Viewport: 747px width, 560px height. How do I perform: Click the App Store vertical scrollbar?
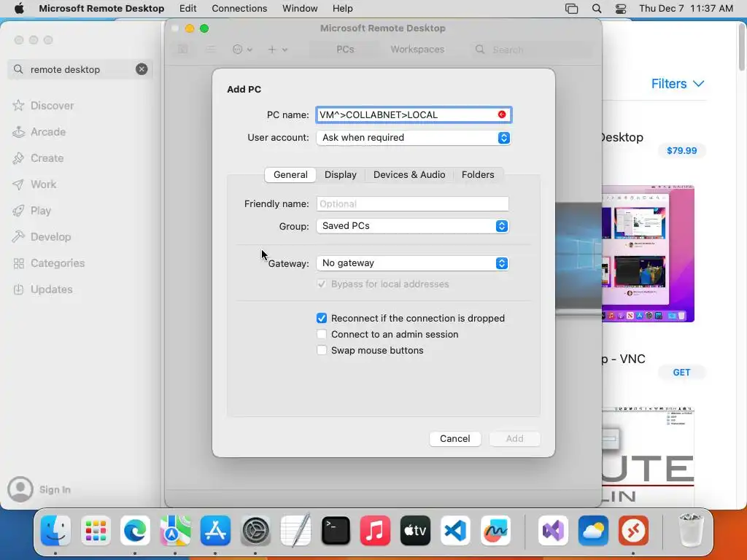click(x=742, y=47)
